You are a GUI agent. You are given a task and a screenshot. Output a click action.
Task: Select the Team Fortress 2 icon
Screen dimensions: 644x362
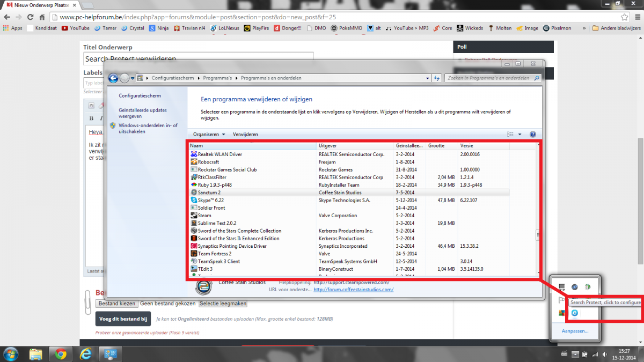pos(194,254)
